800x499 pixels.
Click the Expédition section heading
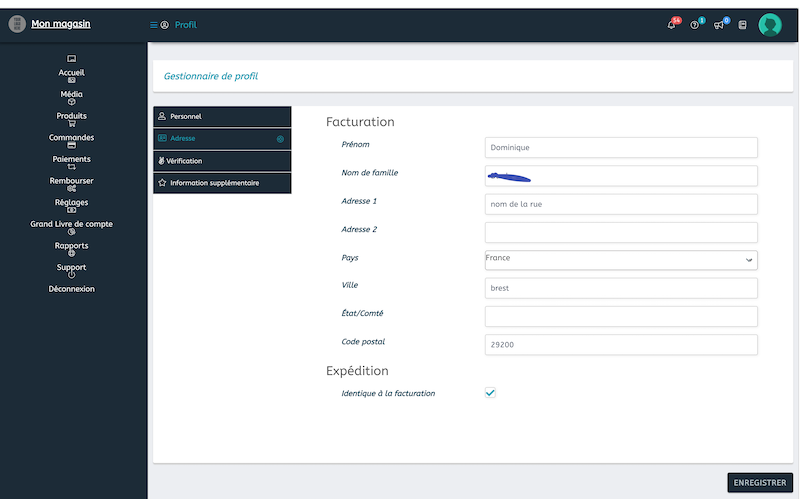coord(357,371)
